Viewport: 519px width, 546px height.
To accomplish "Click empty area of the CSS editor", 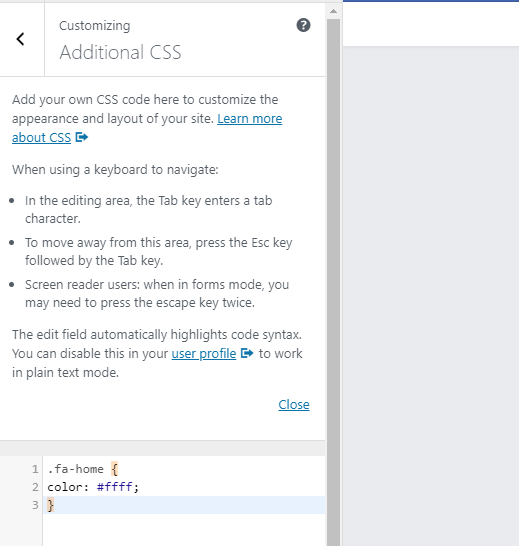I will pos(184,530).
